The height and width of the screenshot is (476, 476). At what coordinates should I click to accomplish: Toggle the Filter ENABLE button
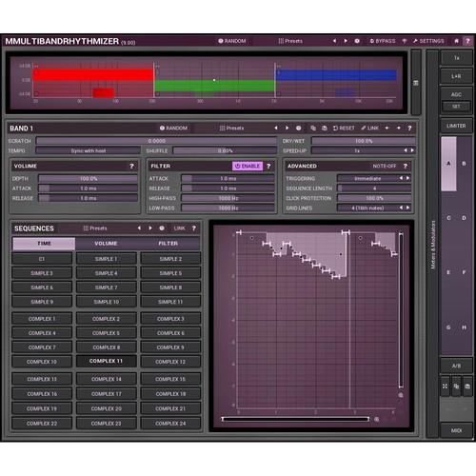pos(248,166)
